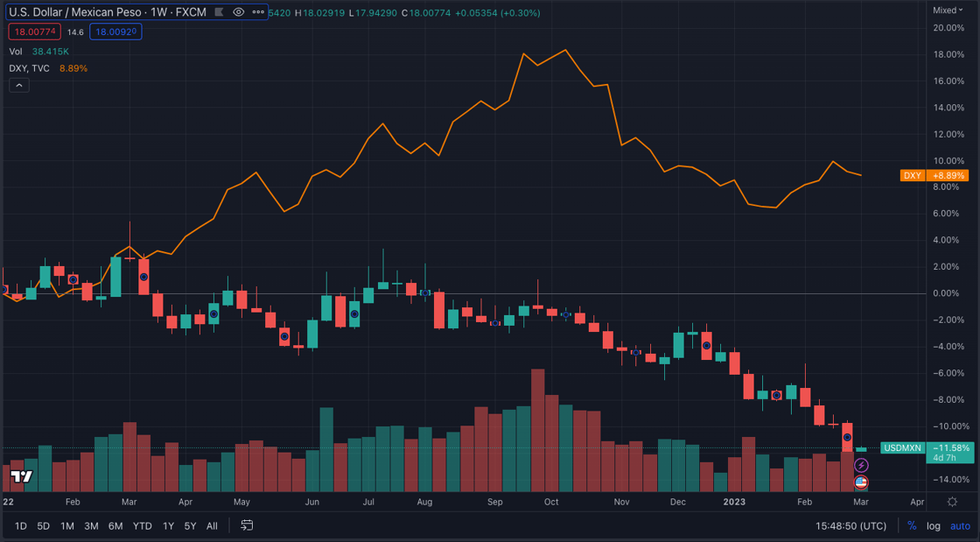Open the Go to date calendar icon
The width and height of the screenshot is (980, 542).
click(247, 525)
